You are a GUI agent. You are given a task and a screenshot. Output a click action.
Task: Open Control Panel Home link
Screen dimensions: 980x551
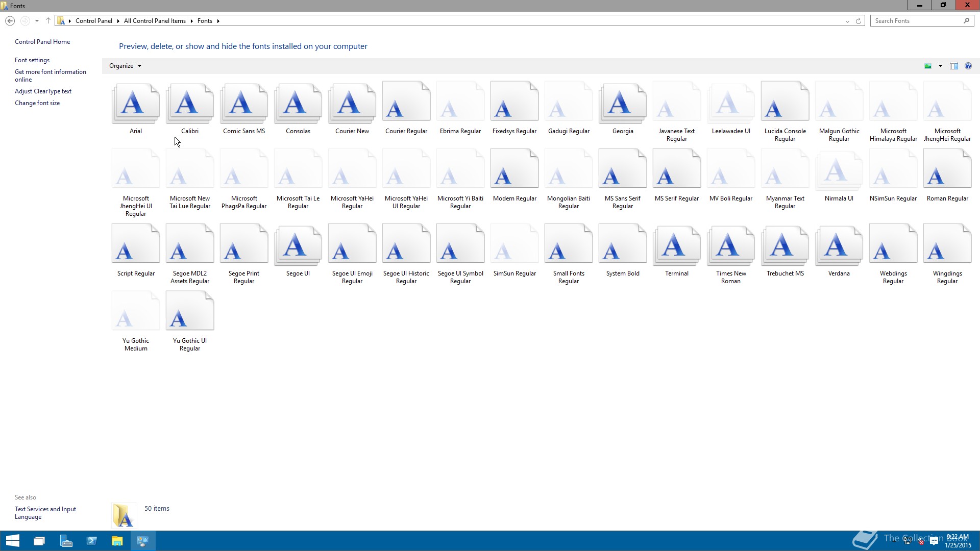click(x=42, y=42)
